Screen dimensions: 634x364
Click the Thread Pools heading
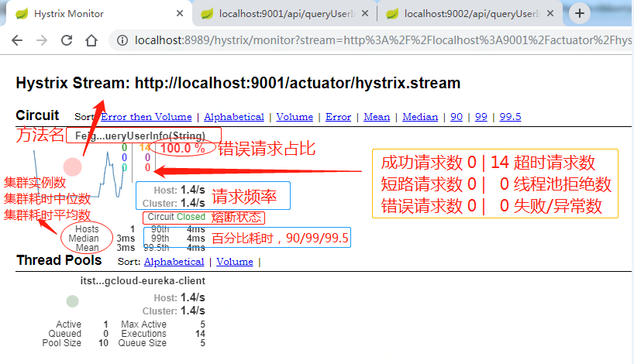click(x=59, y=260)
